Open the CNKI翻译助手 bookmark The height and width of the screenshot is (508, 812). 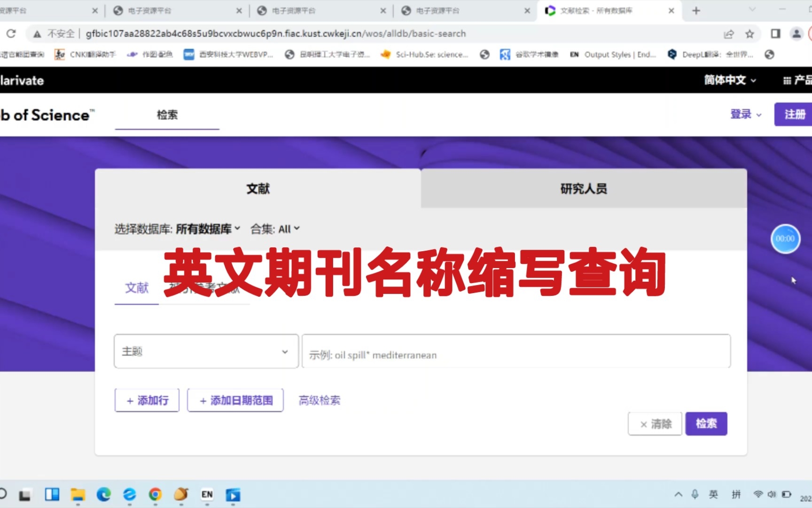point(85,55)
